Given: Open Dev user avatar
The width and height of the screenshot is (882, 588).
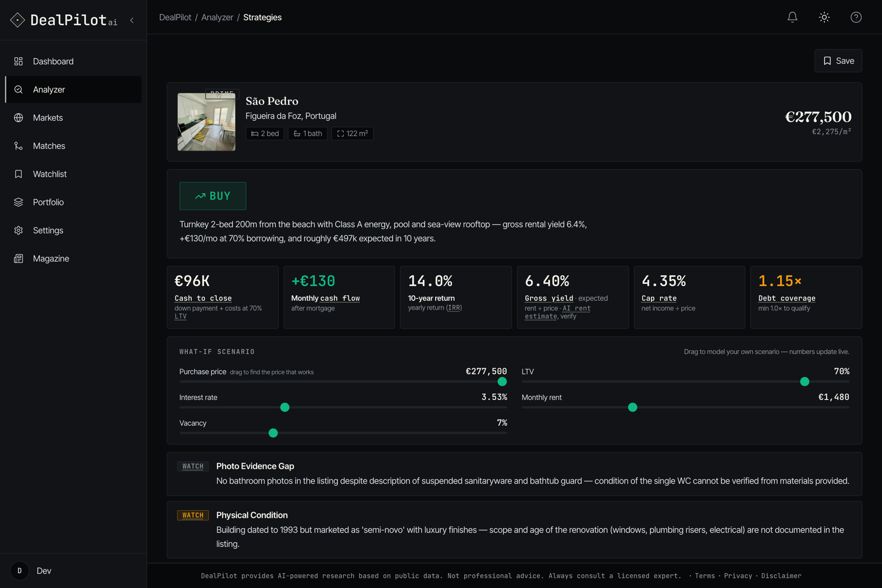Looking at the screenshot, I should click(20, 571).
